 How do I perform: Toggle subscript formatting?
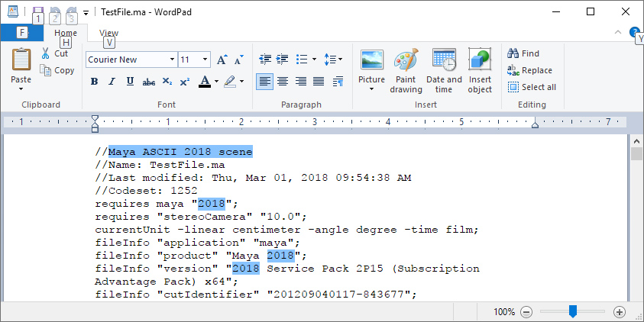click(167, 81)
